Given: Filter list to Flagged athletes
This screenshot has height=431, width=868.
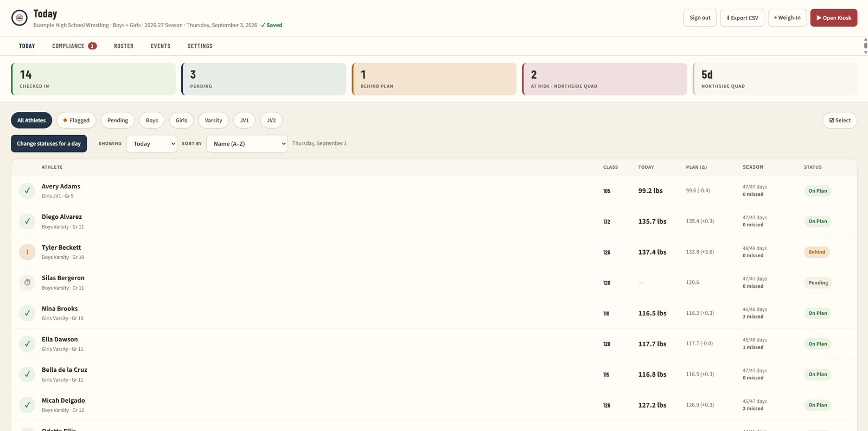Looking at the screenshot, I should (x=76, y=121).
